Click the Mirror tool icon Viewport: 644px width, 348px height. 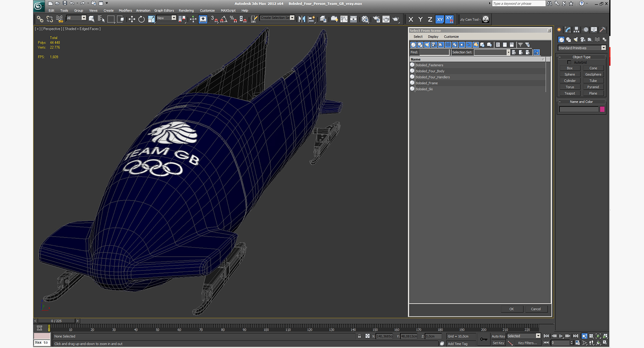302,19
